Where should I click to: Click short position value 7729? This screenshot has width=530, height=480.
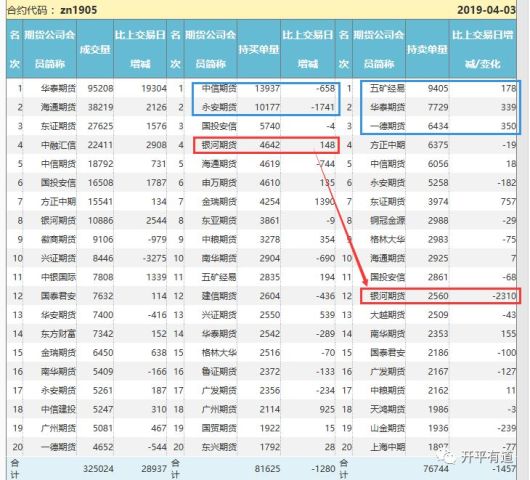tap(438, 107)
